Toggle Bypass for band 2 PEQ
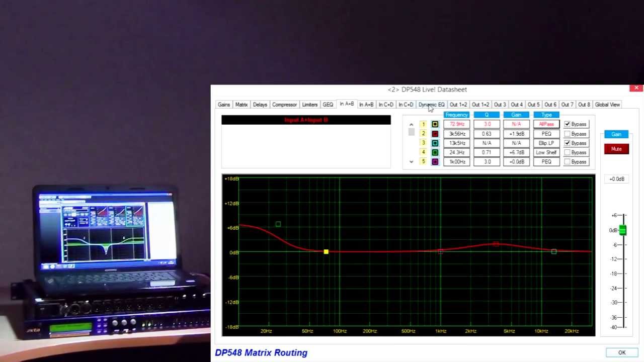Screen dimensions: 644x362 click(x=568, y=134)
